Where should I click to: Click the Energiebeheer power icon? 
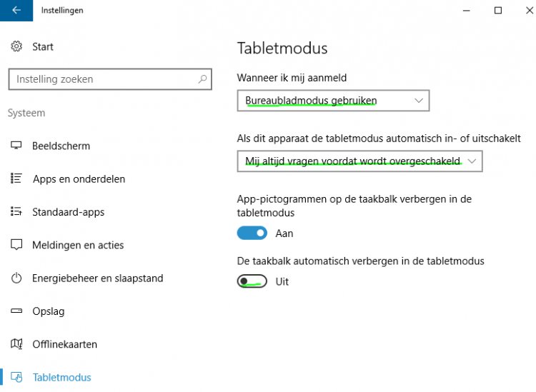pyautogui.click(x=16, y=278)
